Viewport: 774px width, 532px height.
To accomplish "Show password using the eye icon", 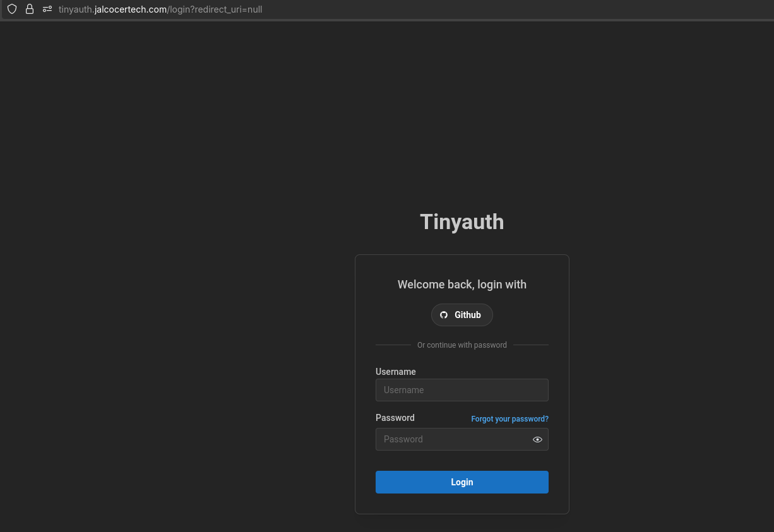I will tap(537, 440).
